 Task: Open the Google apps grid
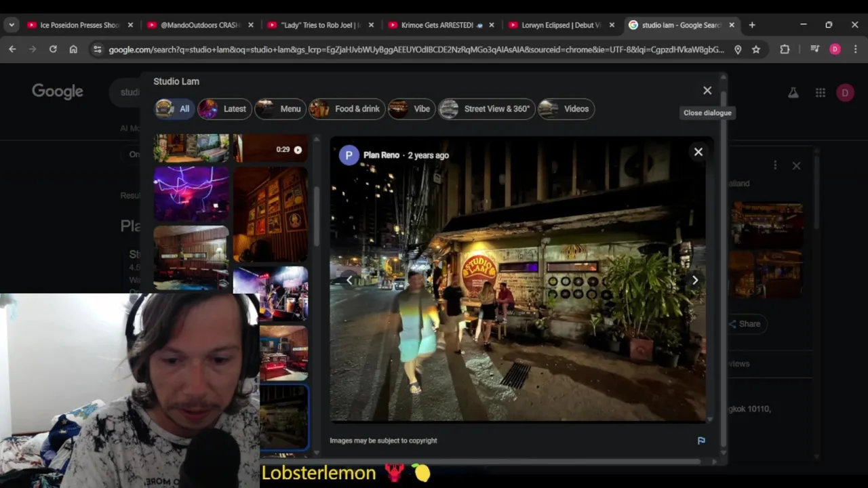(x=820, y=93)
